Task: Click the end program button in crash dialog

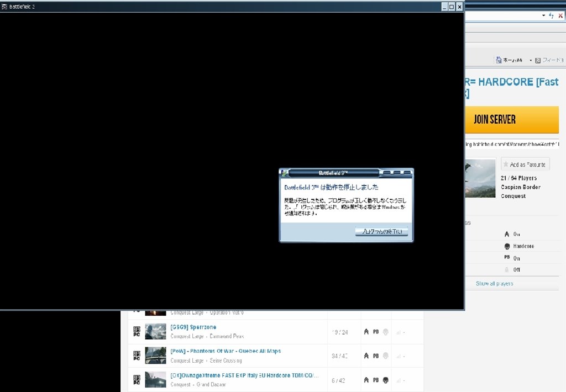Action: [x=381, y=231]
